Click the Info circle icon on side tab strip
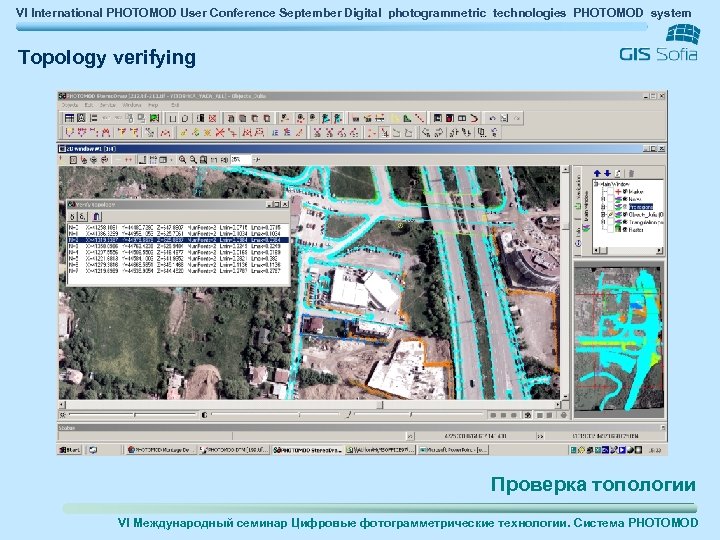The width and height of the screenshot is (720, 540). point(578,241)
